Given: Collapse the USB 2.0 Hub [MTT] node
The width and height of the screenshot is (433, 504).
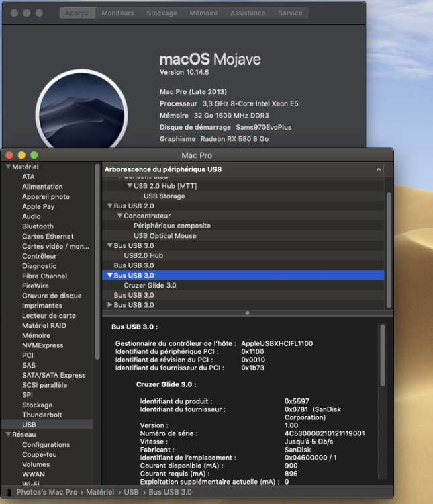Looking at the screenshot, I should tap(130, 185).
